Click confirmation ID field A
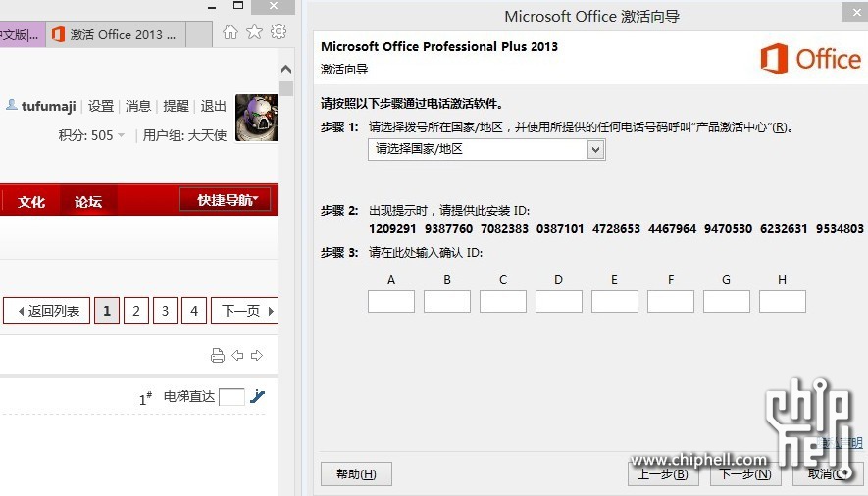The height and width of the screenshot is (496, 868). click(x=391, y=301)
